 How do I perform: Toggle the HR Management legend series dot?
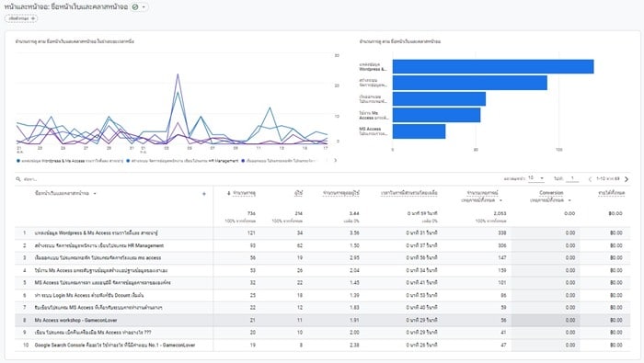pyautogui.click(x=128, y=161)
